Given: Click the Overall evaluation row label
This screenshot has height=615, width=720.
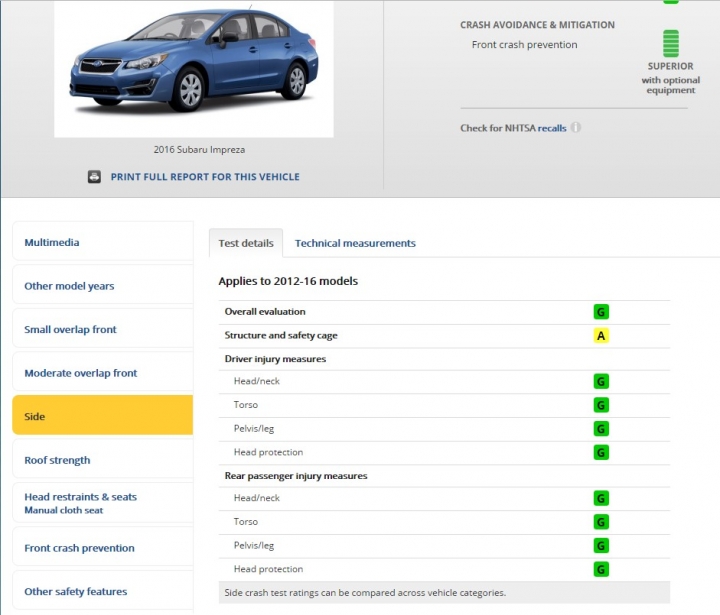Looking at the screenshot, I should [265, 311].
